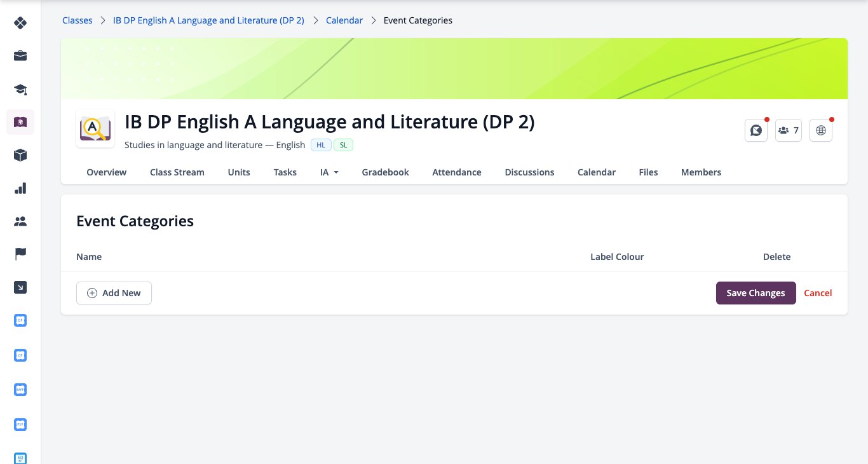Open the CP programme sidebar icon
The image size is (868, 464).
point(20,355)
